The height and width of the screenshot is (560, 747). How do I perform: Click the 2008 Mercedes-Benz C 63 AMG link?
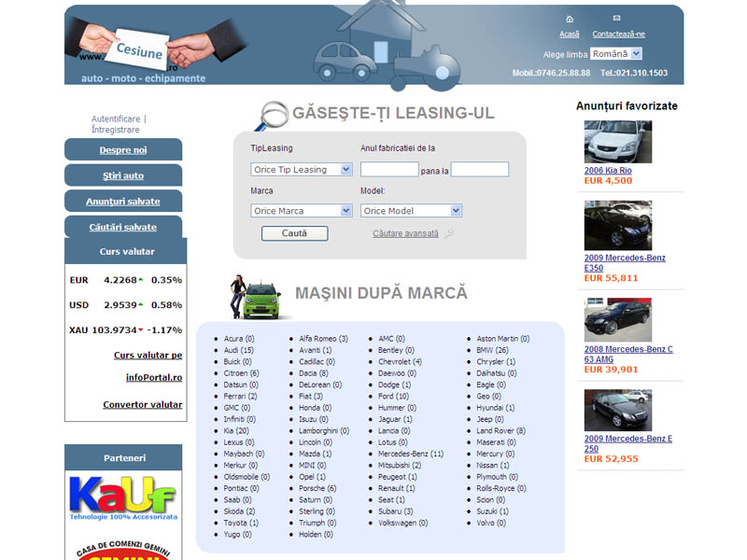pyautogui.click(x=628, y=354)
